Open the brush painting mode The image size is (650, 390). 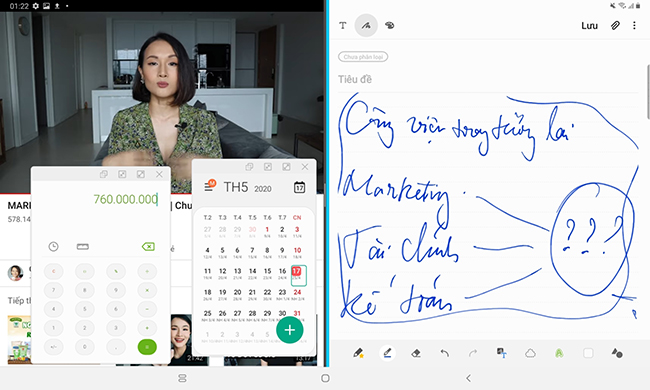tap(390, 25)
